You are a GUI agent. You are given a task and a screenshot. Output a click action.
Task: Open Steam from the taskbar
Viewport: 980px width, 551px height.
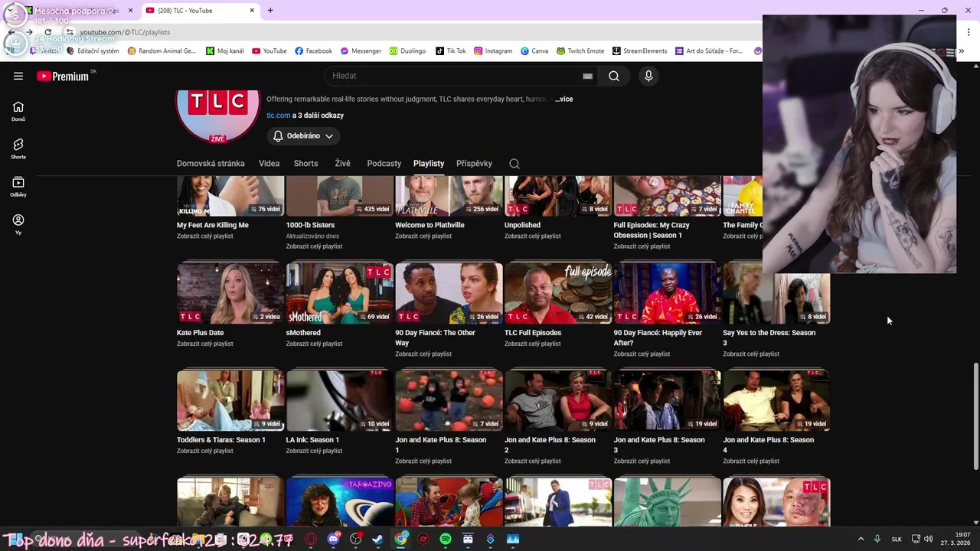[x=377, y=539]
